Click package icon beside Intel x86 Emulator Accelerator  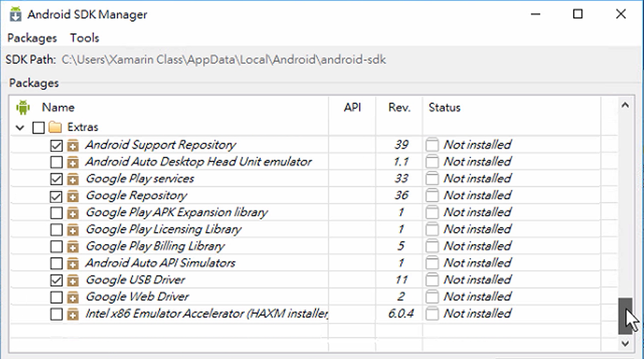(73, 314)
